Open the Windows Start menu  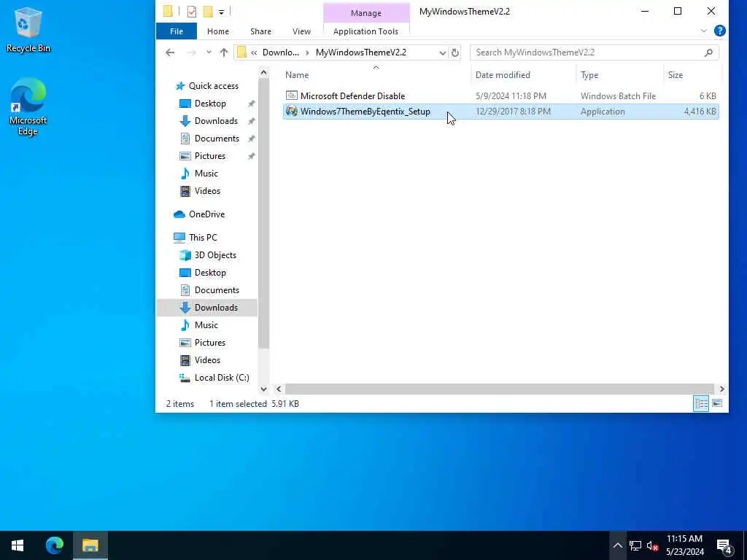pyautogui.click(x=18, y=545)
